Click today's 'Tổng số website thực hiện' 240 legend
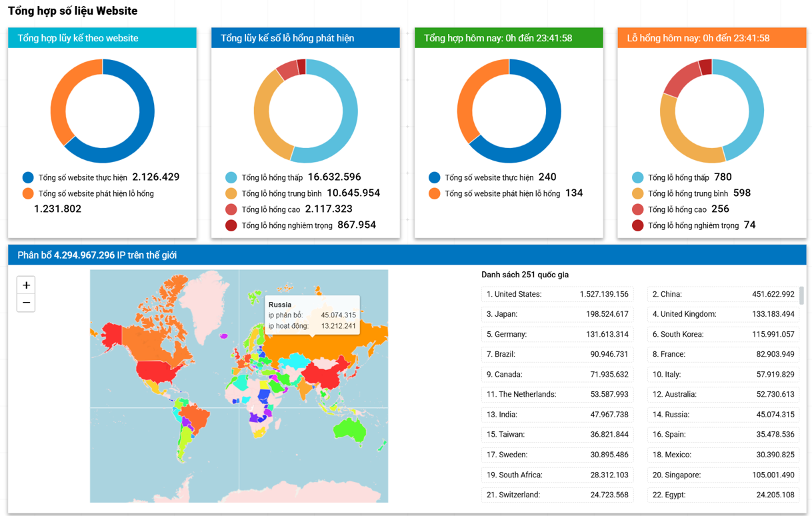The height and width of the screenshot is (516, 812). click(x=435, y=177)
